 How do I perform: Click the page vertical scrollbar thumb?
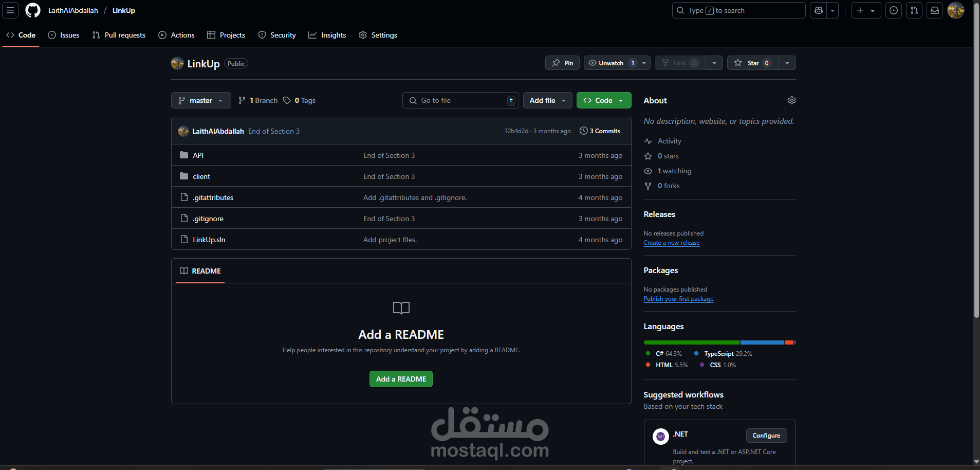(976, 159)
